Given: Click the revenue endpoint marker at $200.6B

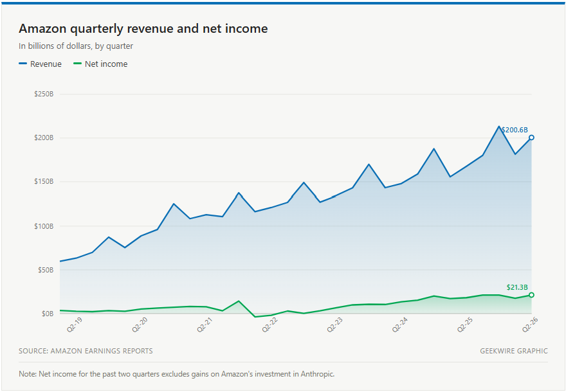Looking at the screenshot, I should tap(531, 138).
